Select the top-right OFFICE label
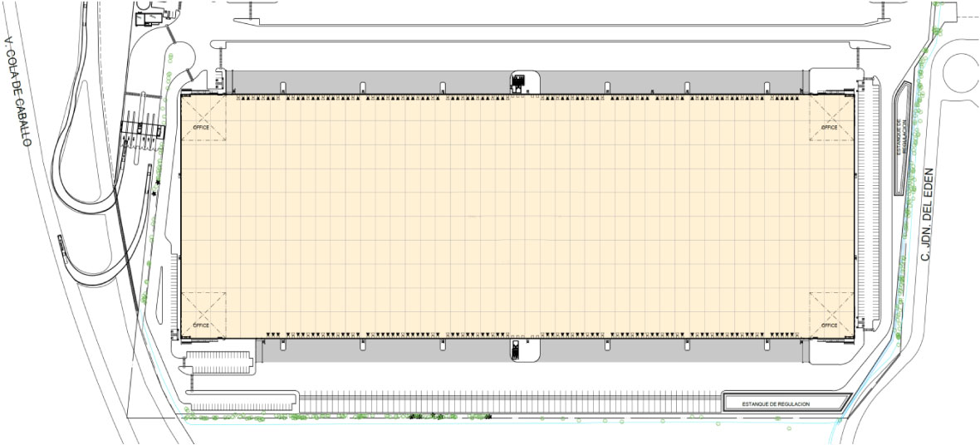 (829, 127)
